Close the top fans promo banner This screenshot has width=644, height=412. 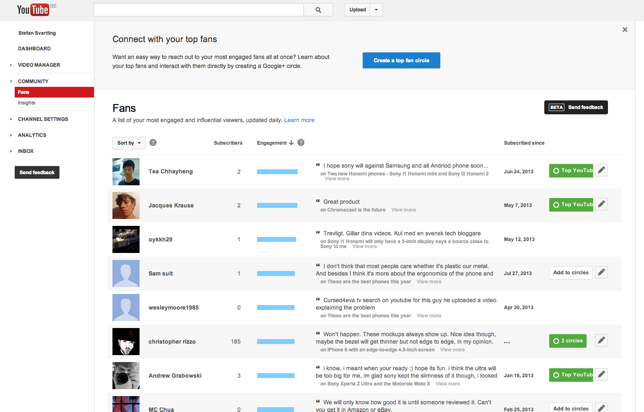coord(625,30)
